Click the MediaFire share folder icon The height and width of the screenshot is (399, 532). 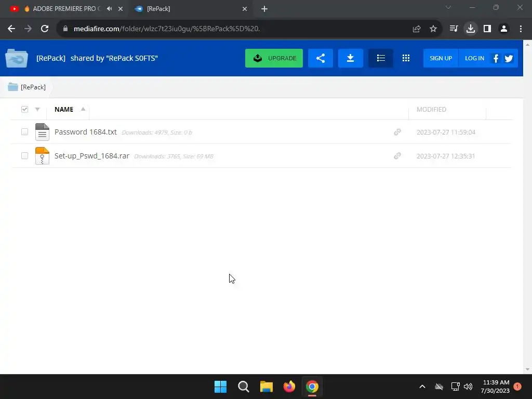(320, 58)
